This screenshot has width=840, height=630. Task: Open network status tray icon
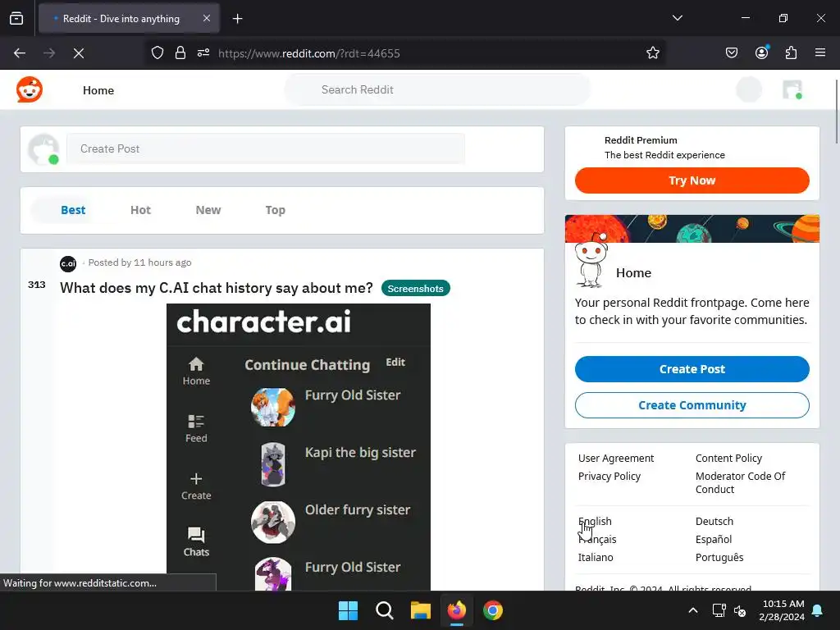[719, 610]
